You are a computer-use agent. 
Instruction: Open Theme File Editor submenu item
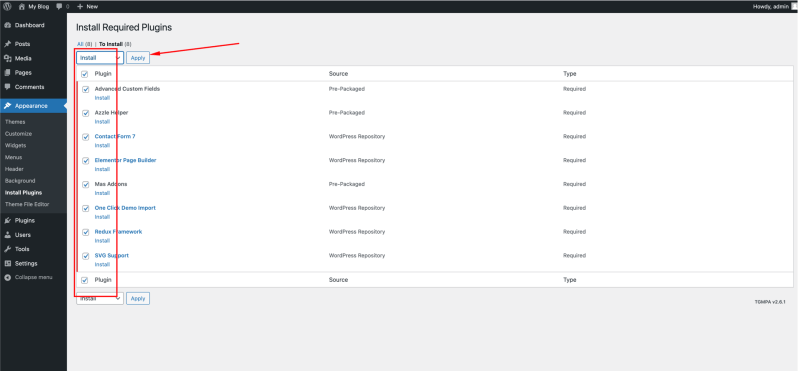(26, 205)
